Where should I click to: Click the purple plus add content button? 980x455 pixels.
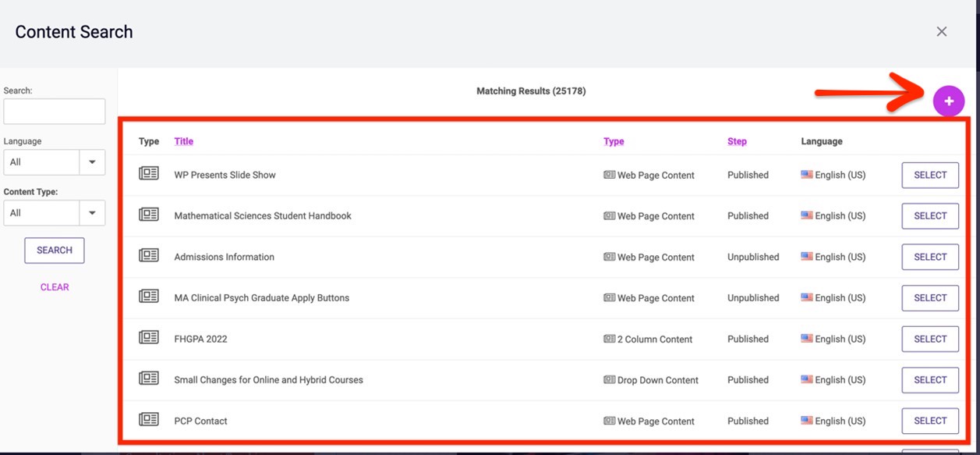point(949,101)
